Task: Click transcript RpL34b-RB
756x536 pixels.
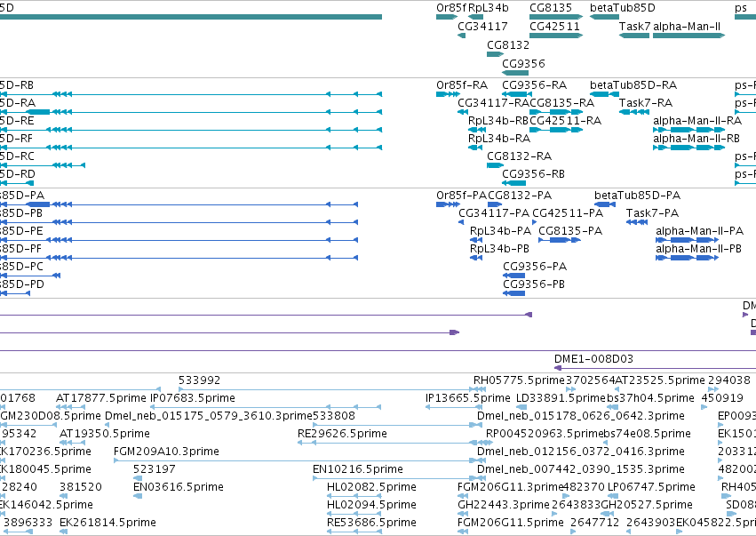Action: pos(498,121)
